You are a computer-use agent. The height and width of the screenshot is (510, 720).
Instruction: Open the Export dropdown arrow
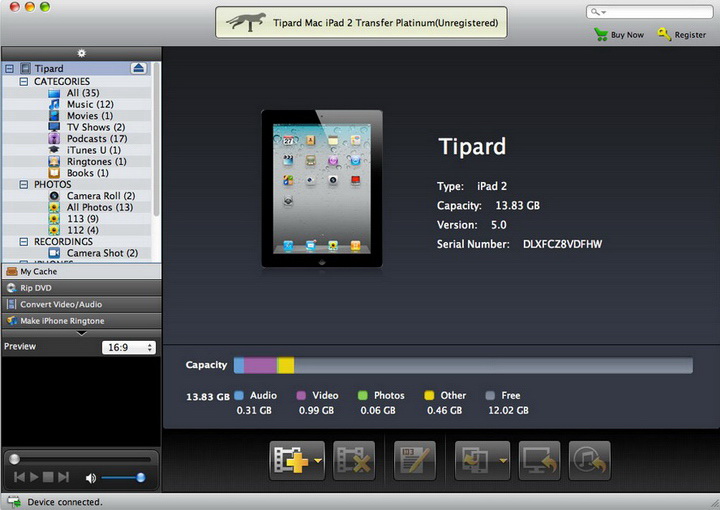point(503,460)
